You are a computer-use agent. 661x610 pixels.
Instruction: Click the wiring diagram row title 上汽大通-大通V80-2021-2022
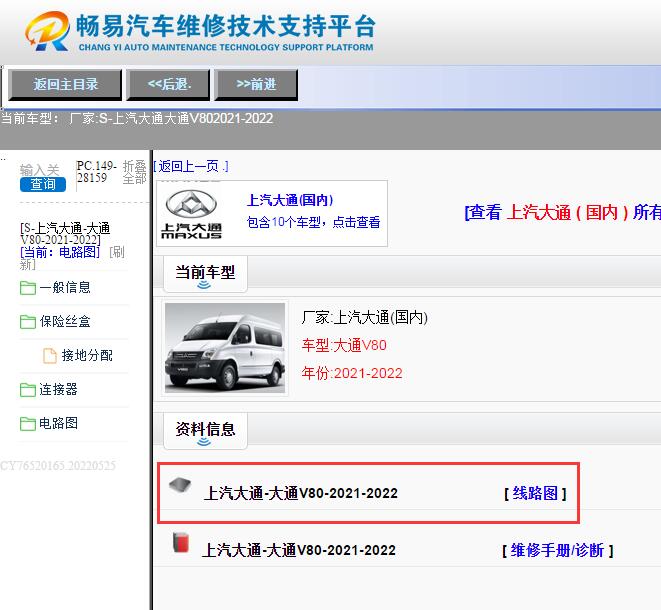pyautogui.click(x=301, y=493)
